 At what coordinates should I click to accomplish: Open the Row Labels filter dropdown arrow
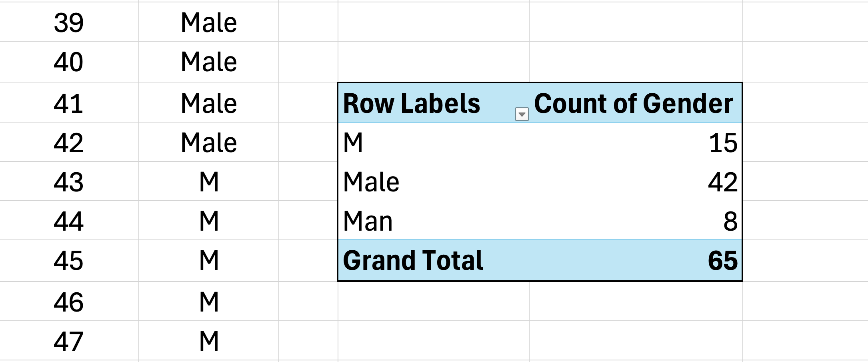(522, 115)
